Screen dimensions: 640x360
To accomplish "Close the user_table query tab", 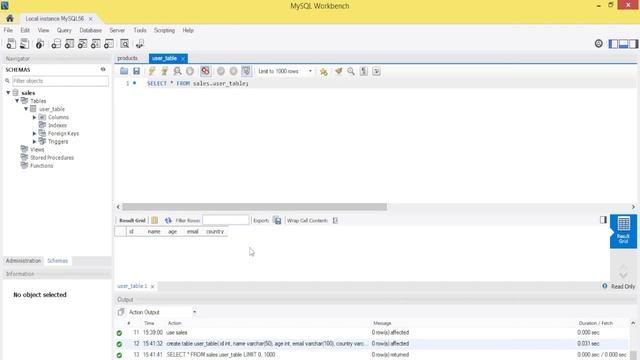I will tap(183, 59).
